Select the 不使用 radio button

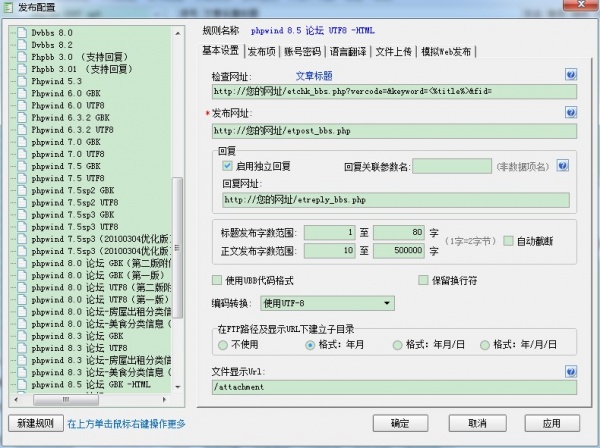[223, 345]
